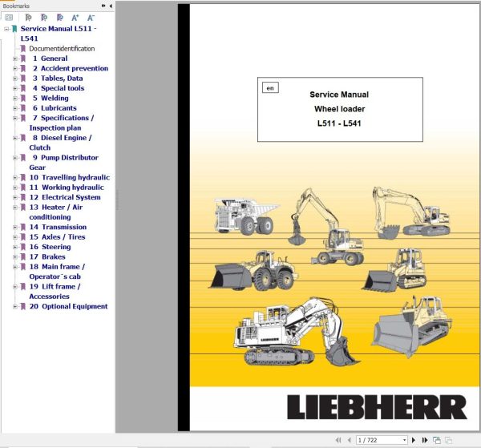The width and height of the screenshot is (481, 448).
Task: Expand the 10 Travelling hydraulic bookmark
Action: click(x=14, y=178)
